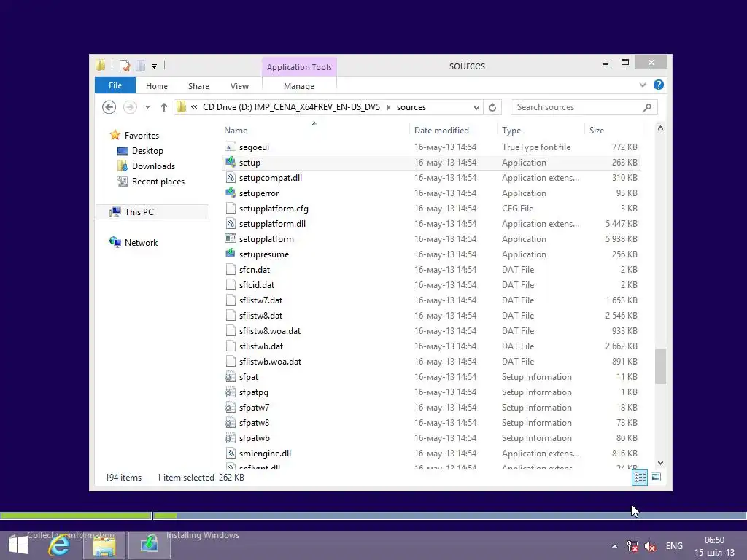The height and width of the screenshot is (560, 747).
Task: Sort by the Name column header
Action: 236,130
